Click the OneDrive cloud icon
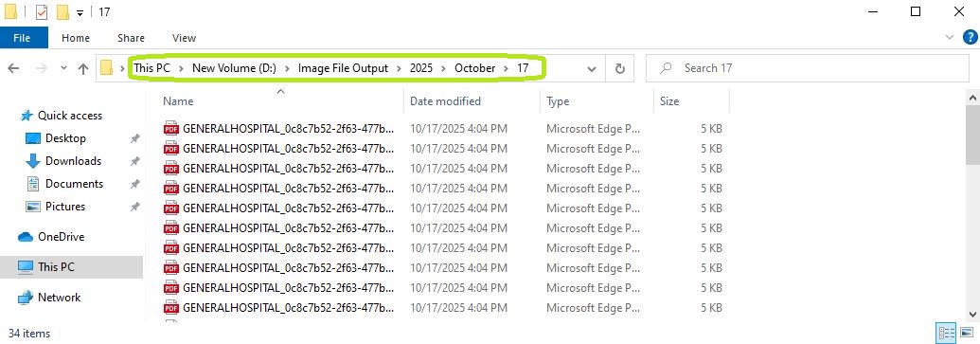The height and width of the screenshot is (344, 980). (25, 236)
